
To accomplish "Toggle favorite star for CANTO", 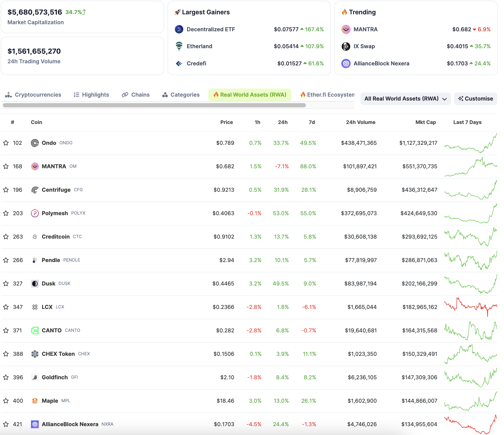I will [6, 331].
